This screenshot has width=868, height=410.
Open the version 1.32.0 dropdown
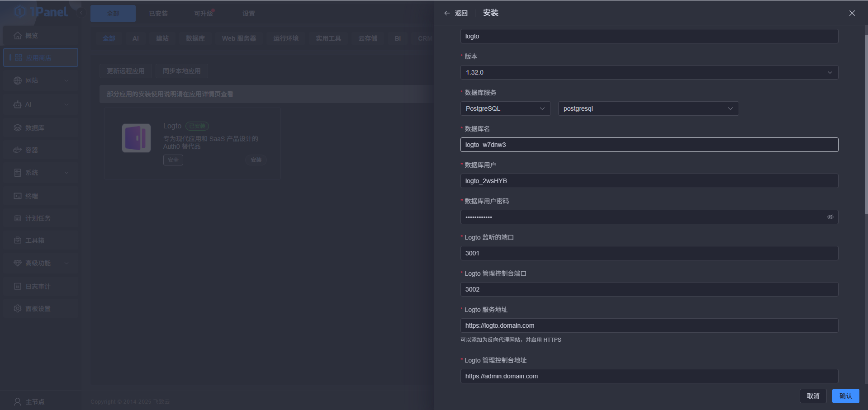pyautogui.click(x=649, y=72)
